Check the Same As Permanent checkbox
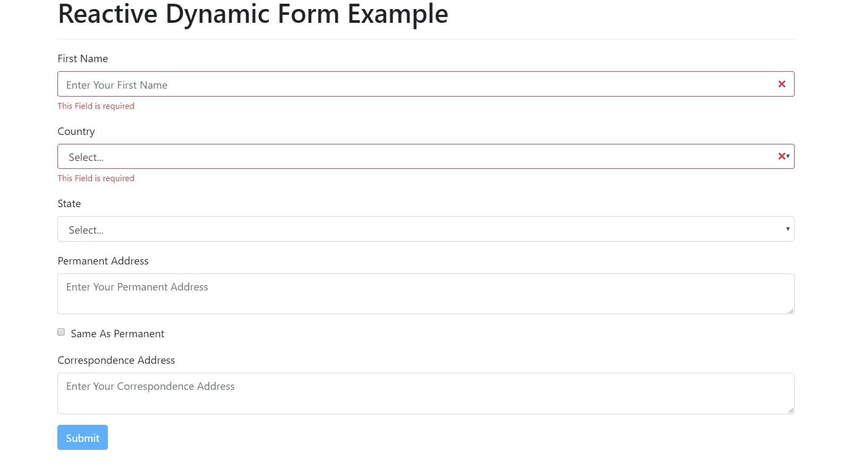868x470 pixels. [61, 331]
